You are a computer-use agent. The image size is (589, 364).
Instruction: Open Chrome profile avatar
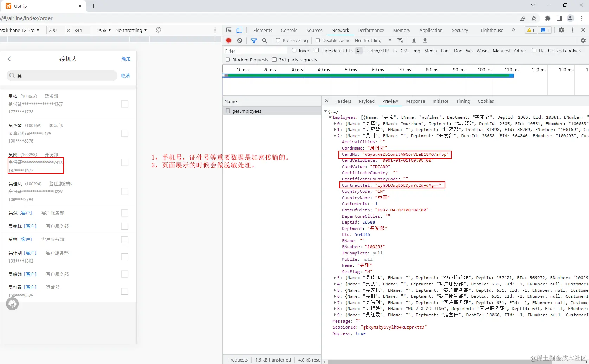pyautogui.click(x=570, y=18)
